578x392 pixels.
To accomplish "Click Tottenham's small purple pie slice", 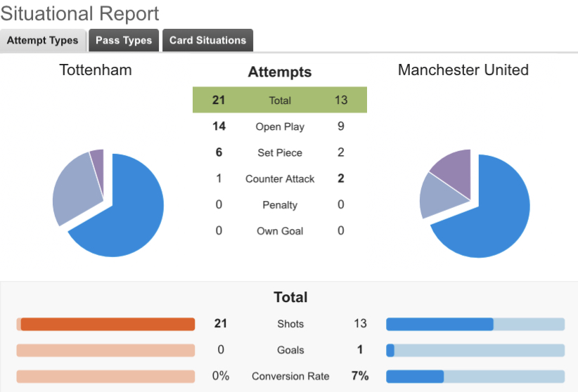I will (98, 164).
